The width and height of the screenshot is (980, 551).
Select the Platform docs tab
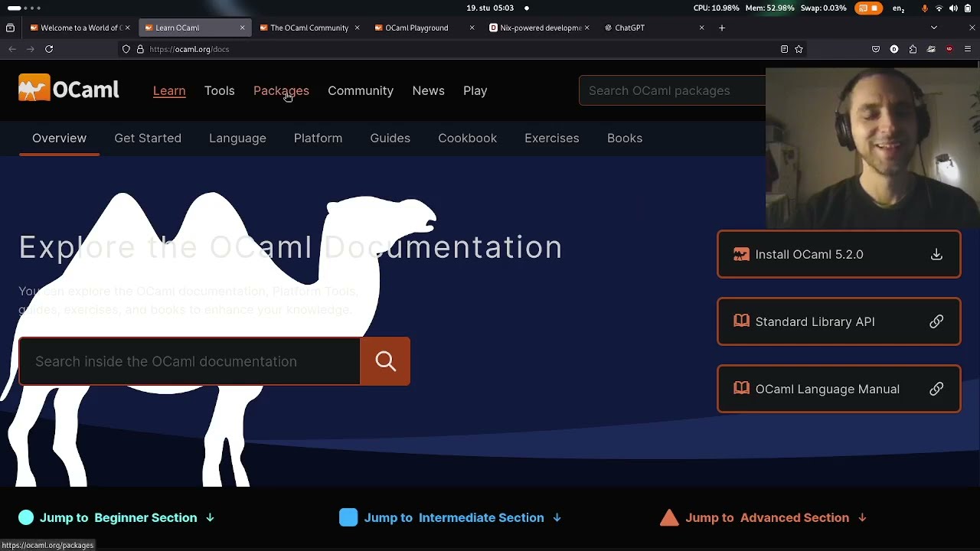[x=318, y=138]
